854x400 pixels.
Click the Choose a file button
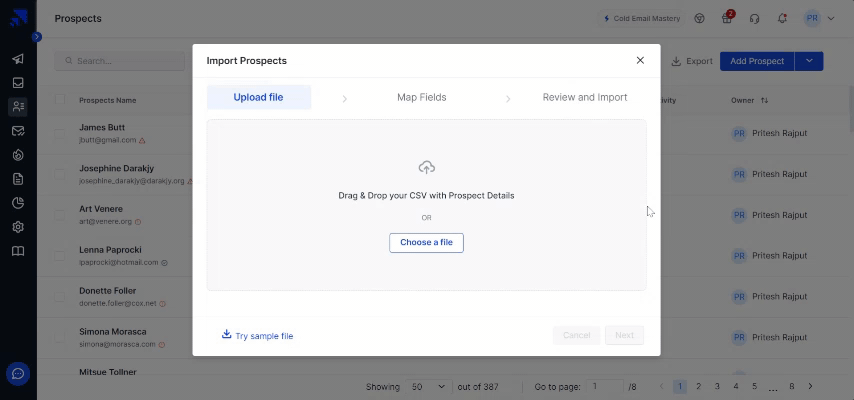tap(426, 242)
